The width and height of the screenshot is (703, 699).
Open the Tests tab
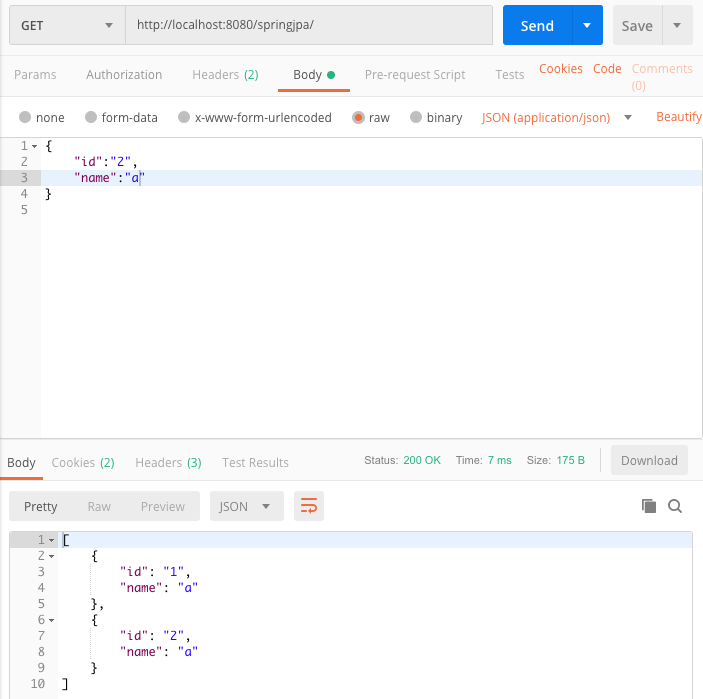(509, 74)
